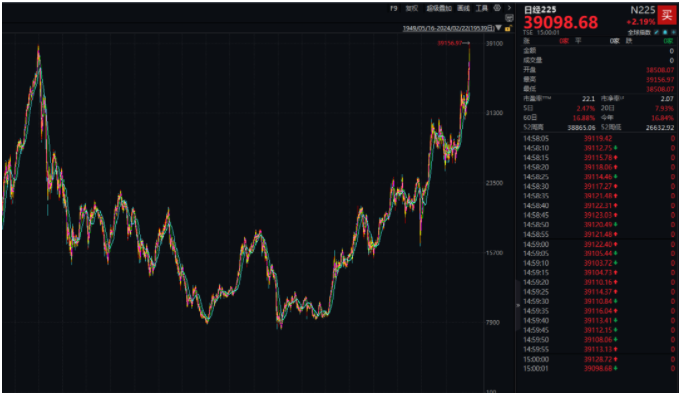Click the 最高 high price row

(598, 80)
